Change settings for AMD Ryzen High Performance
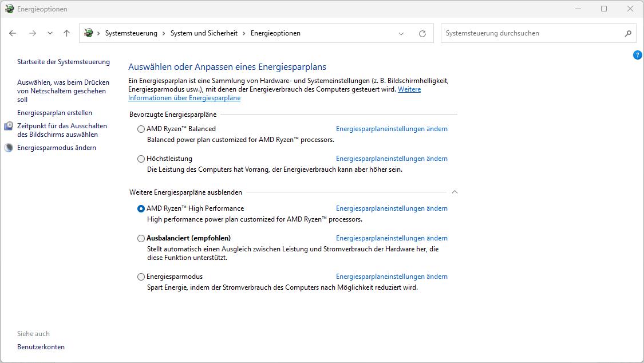This screenshot has height=363, width=644. [392, 208]
